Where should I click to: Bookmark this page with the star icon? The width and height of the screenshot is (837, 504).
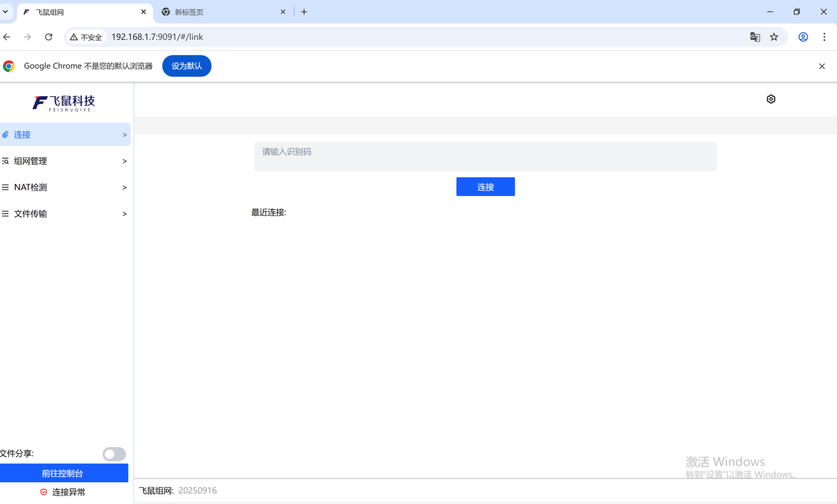[x=774, y=37]
